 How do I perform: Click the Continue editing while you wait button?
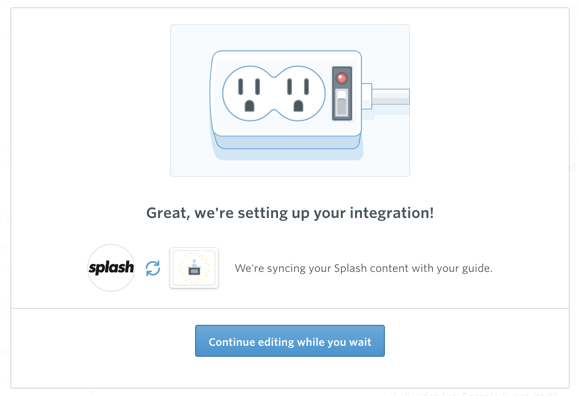click(x=290, y=341)
